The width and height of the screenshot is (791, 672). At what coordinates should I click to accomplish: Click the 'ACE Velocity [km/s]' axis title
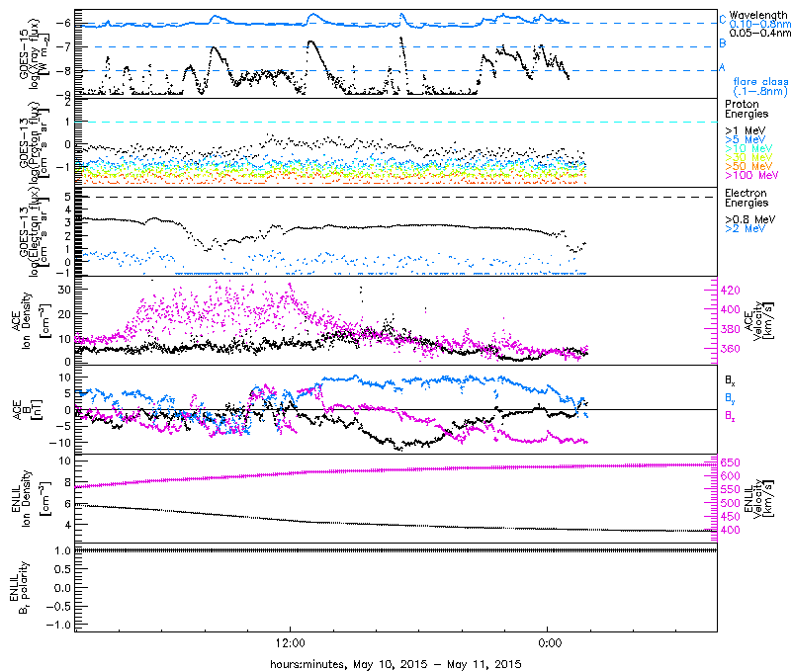[x=757, y=320]
